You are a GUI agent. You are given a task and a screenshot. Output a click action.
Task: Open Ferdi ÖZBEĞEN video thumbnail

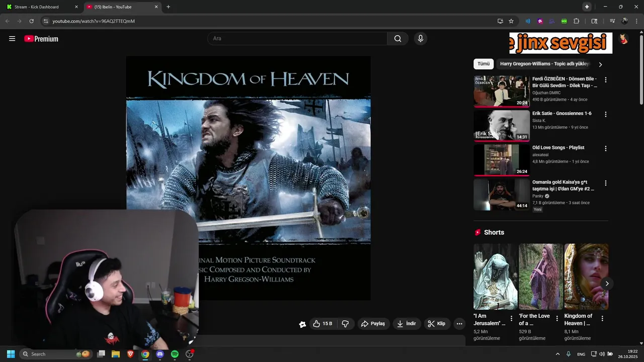click(502, 91)
